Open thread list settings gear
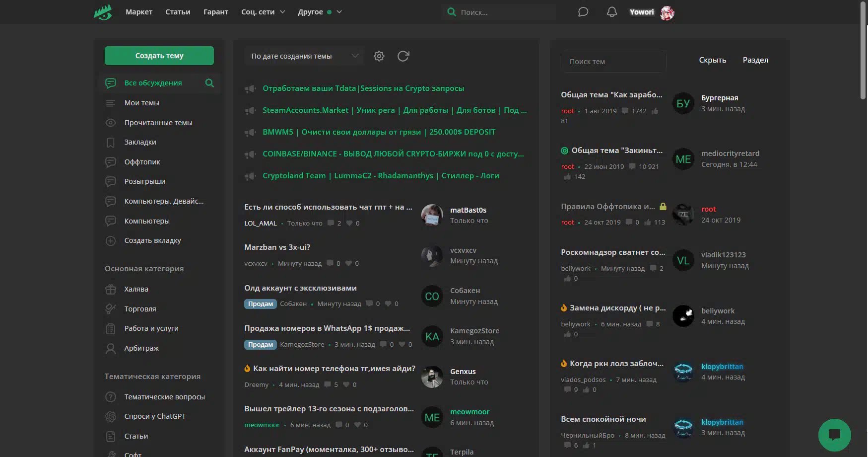Screen dimensions: 868x457 [x=379, y=56]
